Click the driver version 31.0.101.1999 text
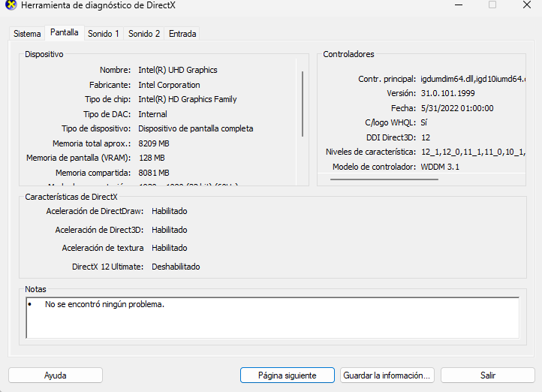Viewport: 542px width, 392px height. tap(447, 93)
